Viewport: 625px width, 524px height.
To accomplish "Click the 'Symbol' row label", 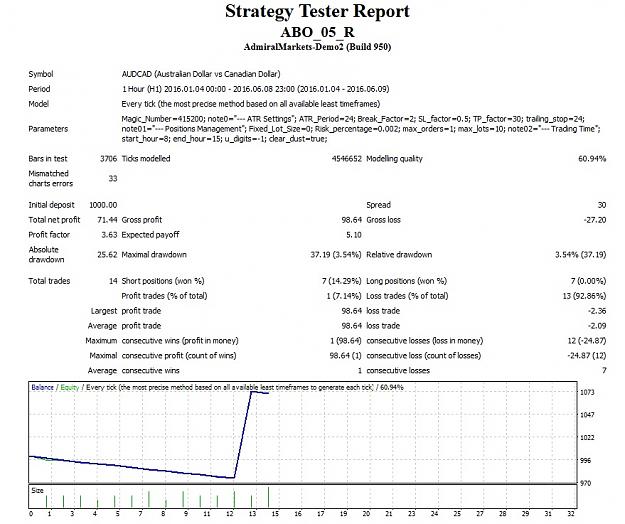I will pos(41,74).
